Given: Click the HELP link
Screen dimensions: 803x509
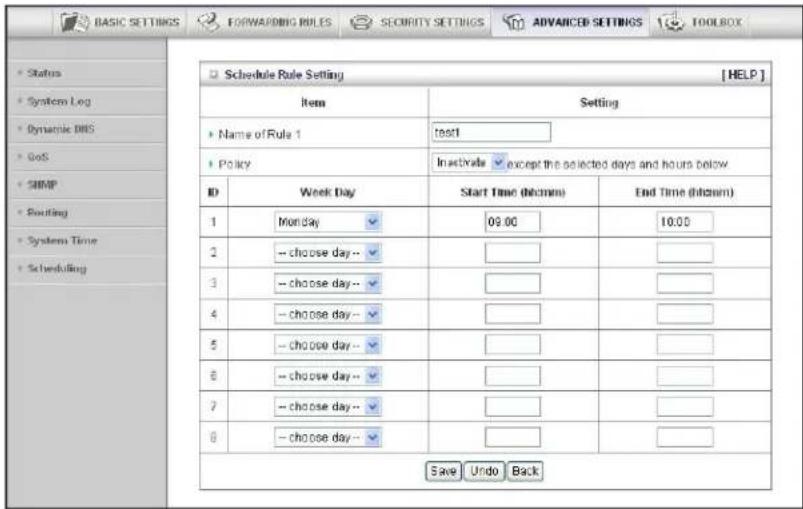Looking at the screenshot, I should [x=743, y=75].
